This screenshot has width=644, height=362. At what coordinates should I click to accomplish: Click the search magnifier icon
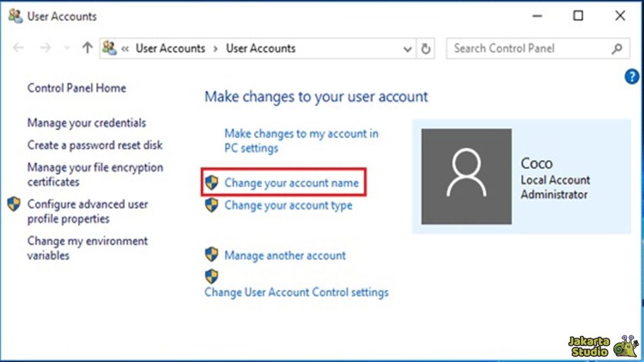[x=619, y=48]
